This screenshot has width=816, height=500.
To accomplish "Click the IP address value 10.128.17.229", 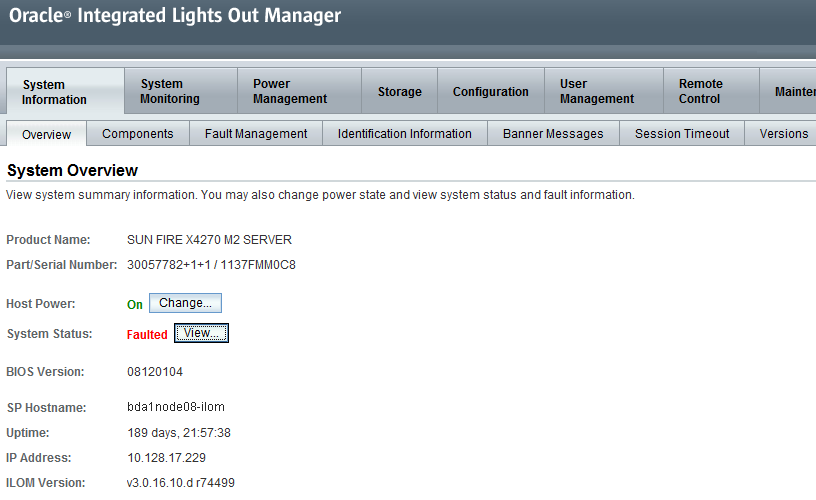I will [x=167, y=458].
